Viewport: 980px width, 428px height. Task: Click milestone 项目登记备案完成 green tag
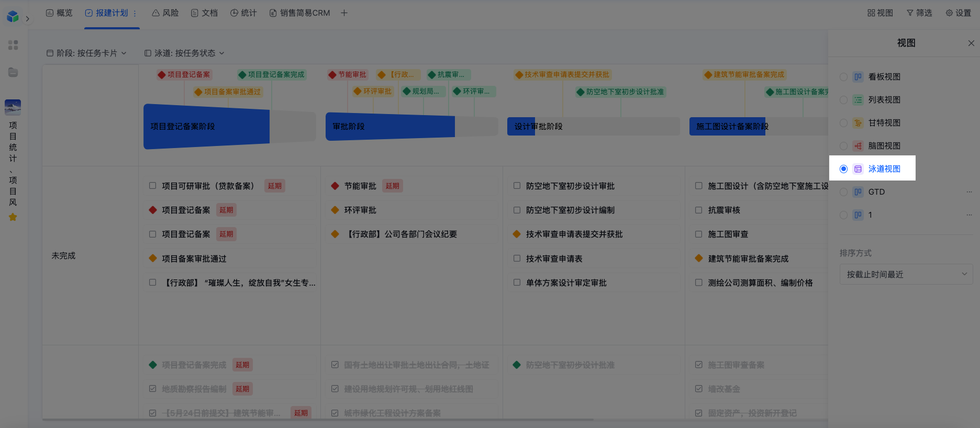[272, 75]
